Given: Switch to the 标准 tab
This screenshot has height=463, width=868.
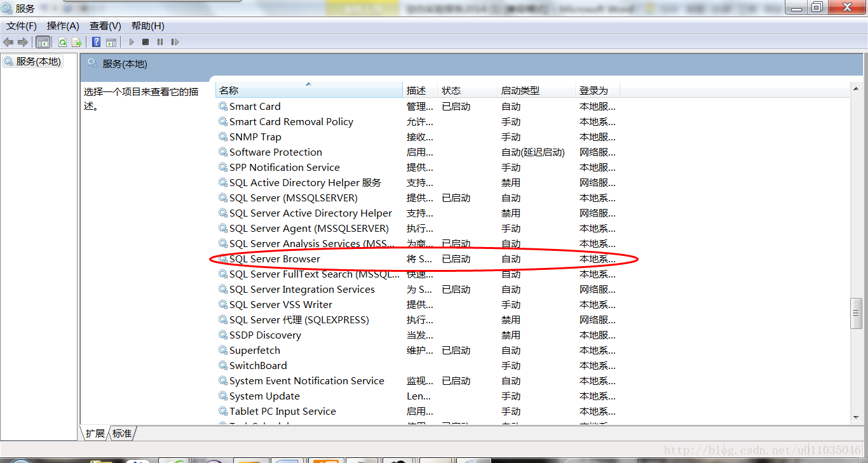Looking at the screenshot, I should point(122,433).
